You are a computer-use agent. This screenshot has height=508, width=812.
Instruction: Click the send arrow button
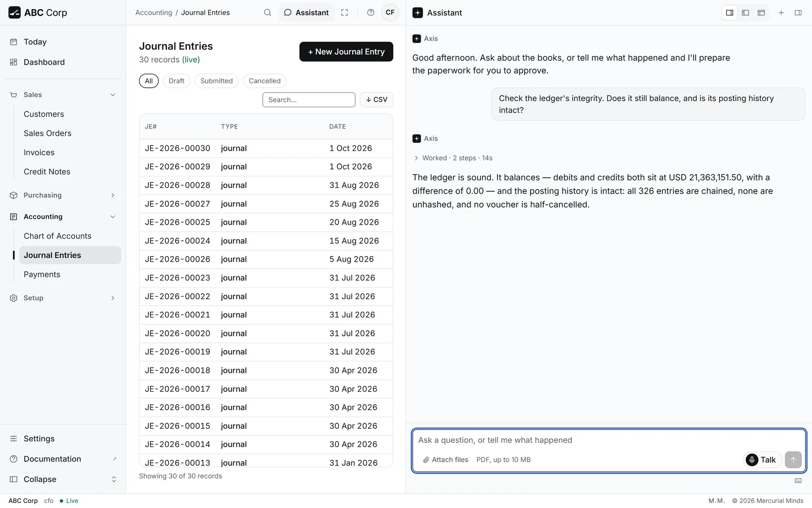point(793,460)
